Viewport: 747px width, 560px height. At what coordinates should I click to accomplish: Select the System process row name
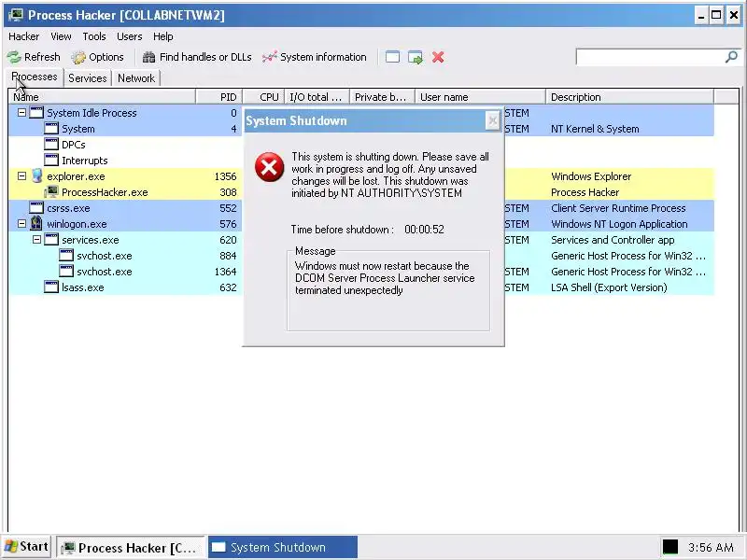tap(78, 129)
